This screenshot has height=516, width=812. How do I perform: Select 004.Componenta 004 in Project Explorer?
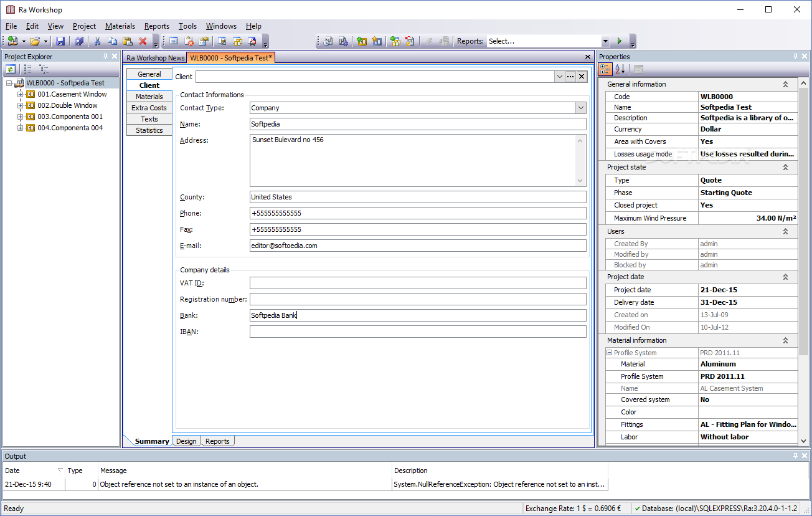pos(70,128)
